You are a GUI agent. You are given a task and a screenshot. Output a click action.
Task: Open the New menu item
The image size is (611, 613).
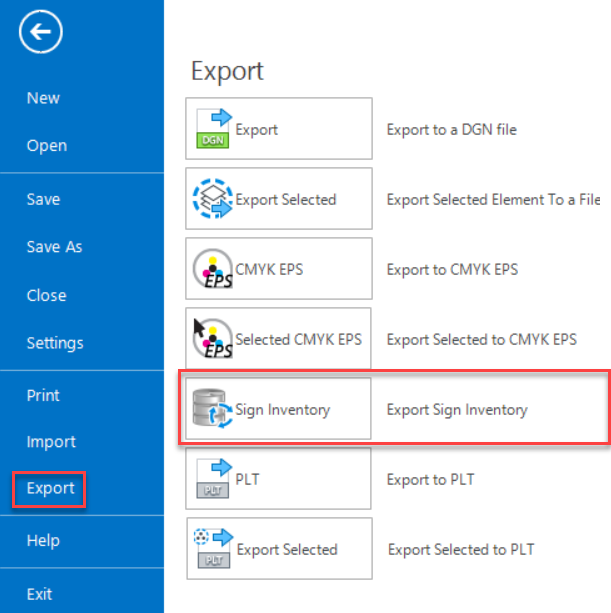tap(43, 98)
